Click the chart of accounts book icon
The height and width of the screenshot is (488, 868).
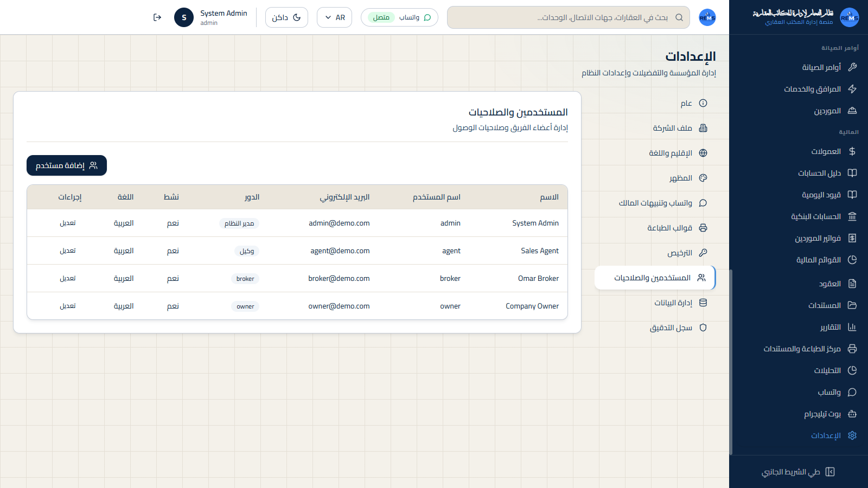coord(852,173)
